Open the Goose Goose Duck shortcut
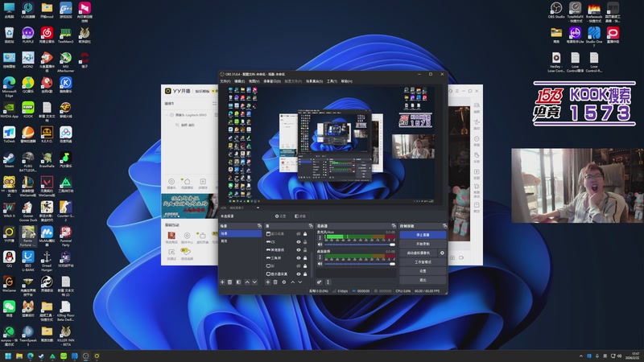644x362 pixels. point(28,210)
